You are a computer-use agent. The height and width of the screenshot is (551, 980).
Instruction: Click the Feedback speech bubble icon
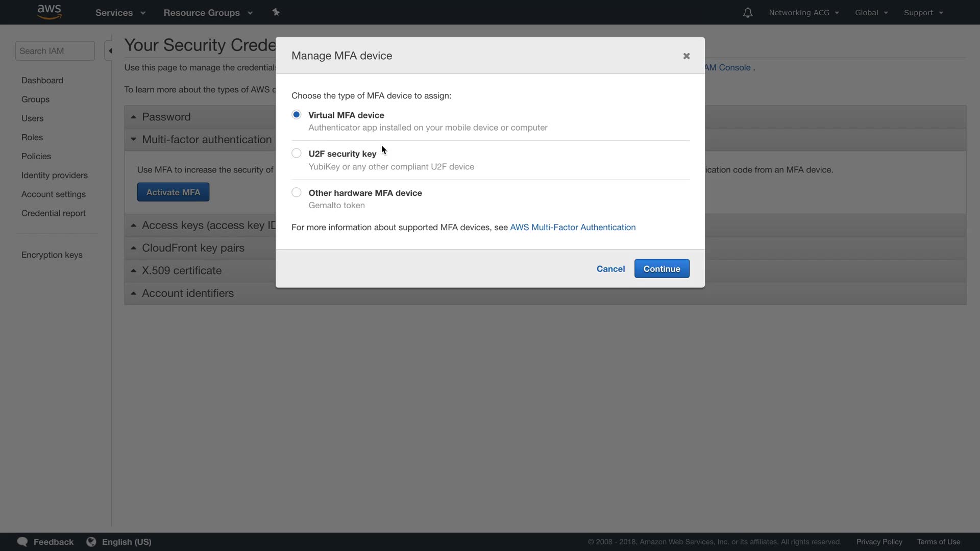pyautogui.click(x=22, y=542)
